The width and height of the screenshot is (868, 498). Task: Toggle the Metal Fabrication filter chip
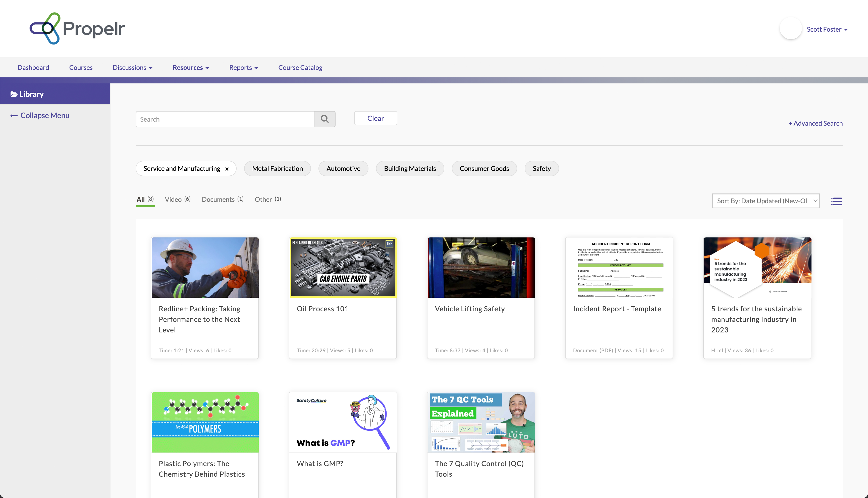coord(277,169)
